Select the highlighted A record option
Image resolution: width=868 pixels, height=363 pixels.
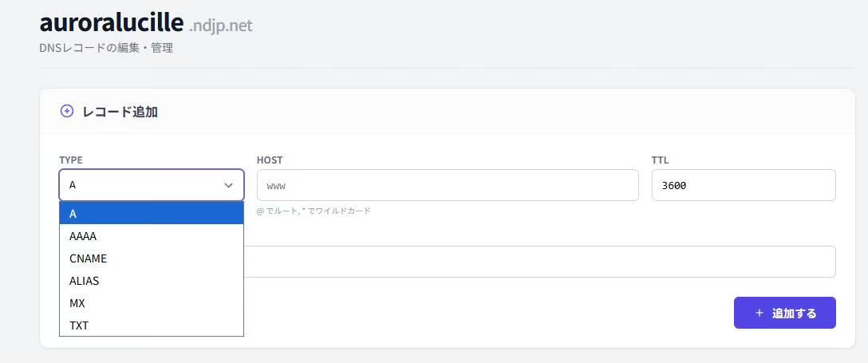click(152, 214)
